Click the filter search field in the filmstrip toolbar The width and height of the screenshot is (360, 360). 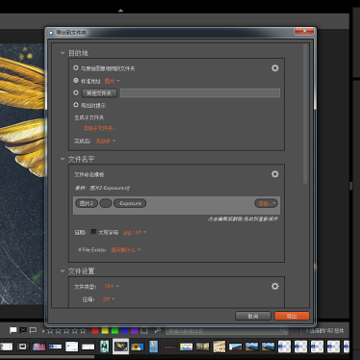[227, 331]
